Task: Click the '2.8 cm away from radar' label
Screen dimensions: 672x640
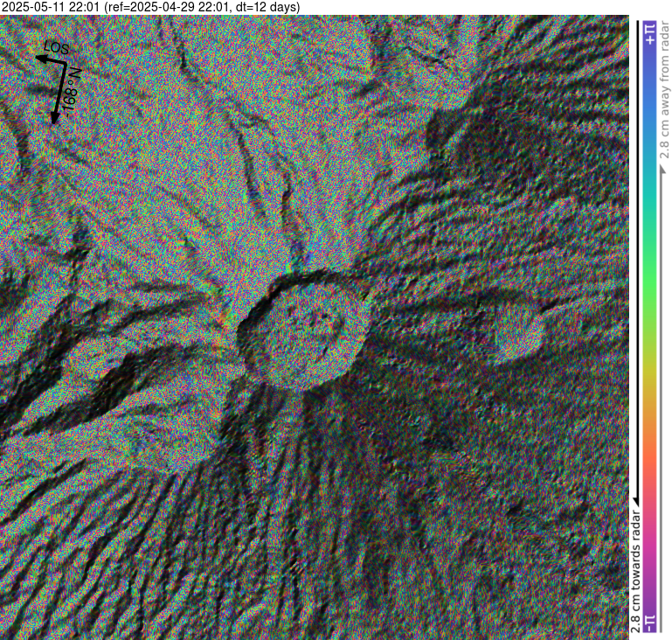Action: [x=664, y=89]
